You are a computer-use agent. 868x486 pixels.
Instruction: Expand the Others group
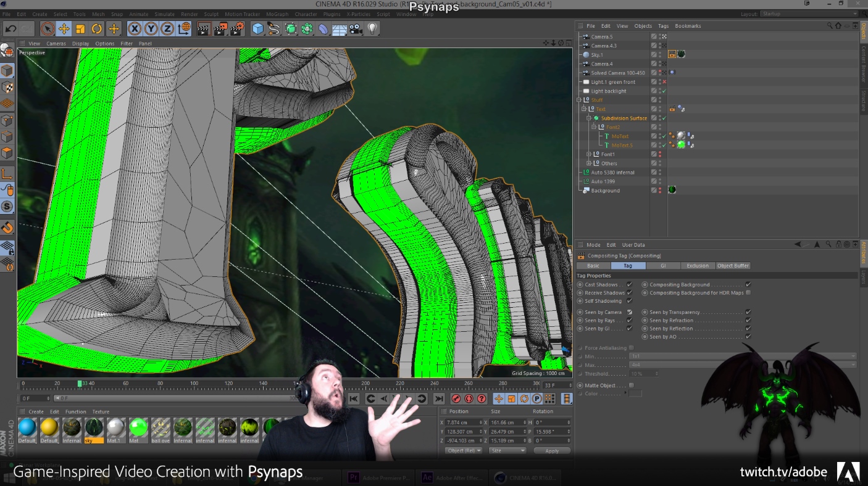(589, 163)
